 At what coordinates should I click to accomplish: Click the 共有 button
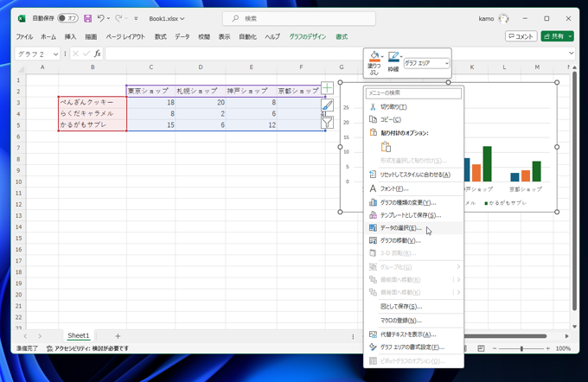554,36
